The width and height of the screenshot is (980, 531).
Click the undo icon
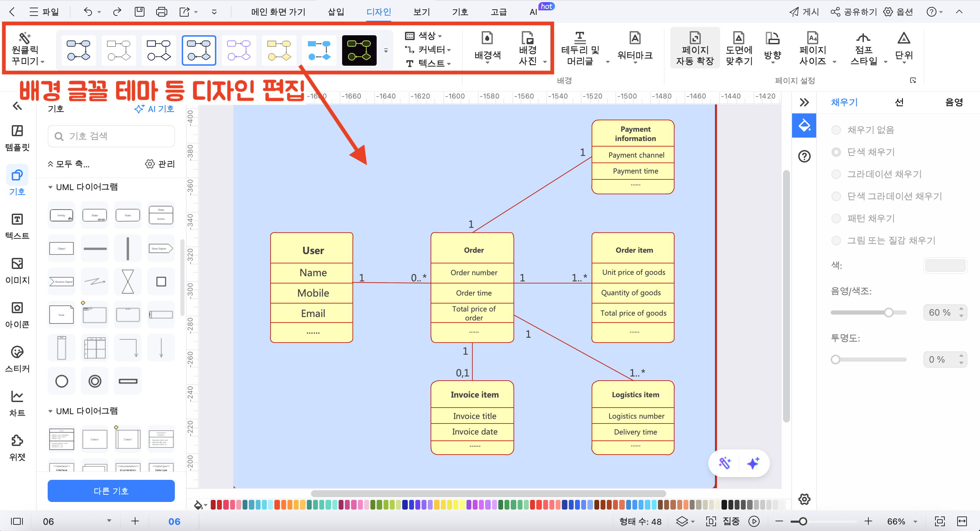click(x=88, y=12)
